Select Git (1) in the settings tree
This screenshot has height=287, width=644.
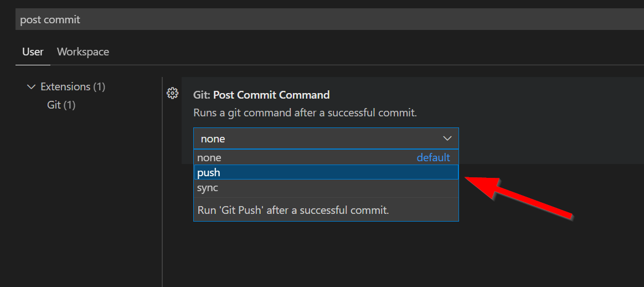tap(61, 105)
